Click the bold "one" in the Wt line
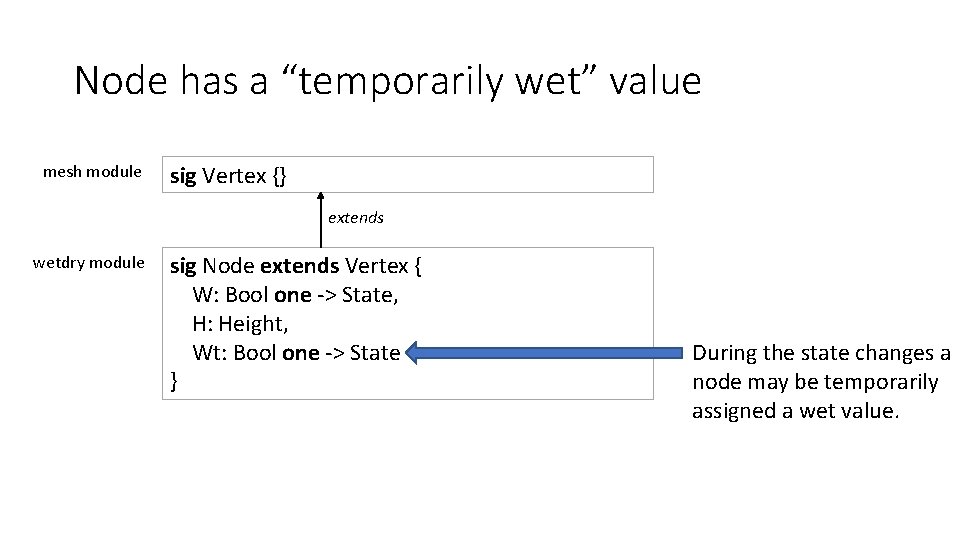The height and width of the screenshot is (540, 960). [300, 353]
